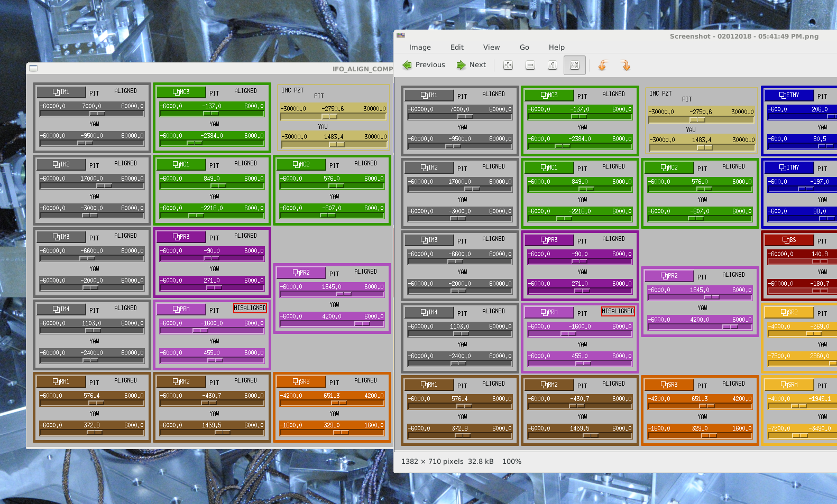The height and width of the screenshot is (504, 837).
Task: Click IMC PZT YAW slider in IFO_ALIGN_COMP window
Action: pyautogui.click(x=336, y=144)
